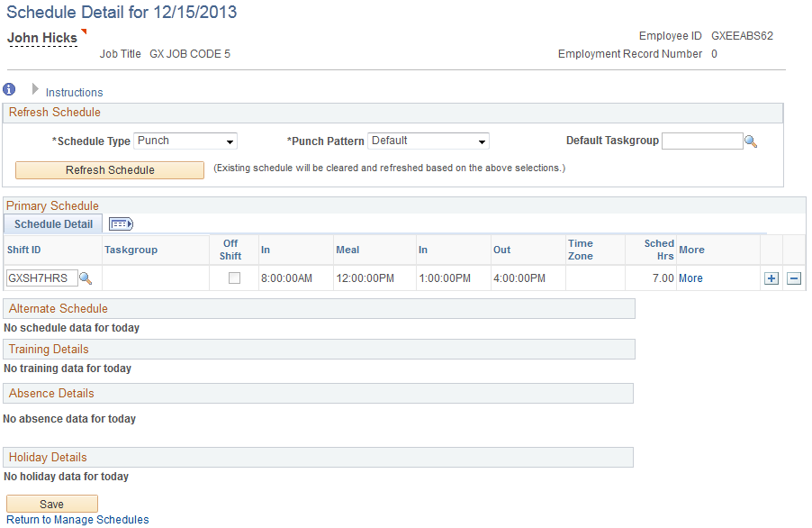The height and width of the screenshot is (528, 812).
Task: Click the Save button
Action: [x=51, y=504]
